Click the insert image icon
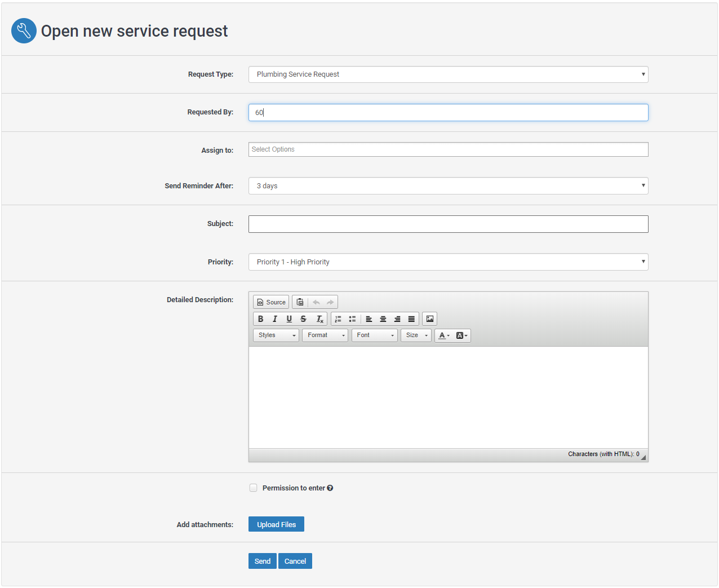This screenshot has height=588, width=719. pyautogui.click(x=430, y=319)
